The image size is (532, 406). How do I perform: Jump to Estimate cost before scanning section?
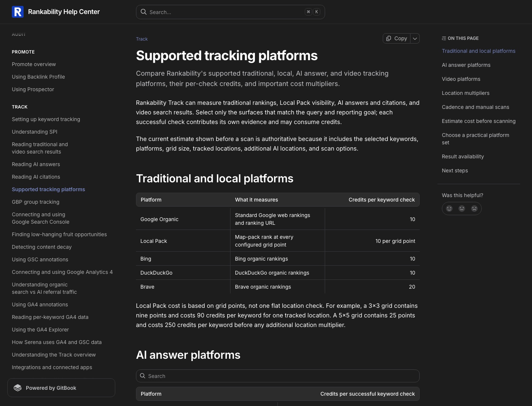(x=478, y=121)
